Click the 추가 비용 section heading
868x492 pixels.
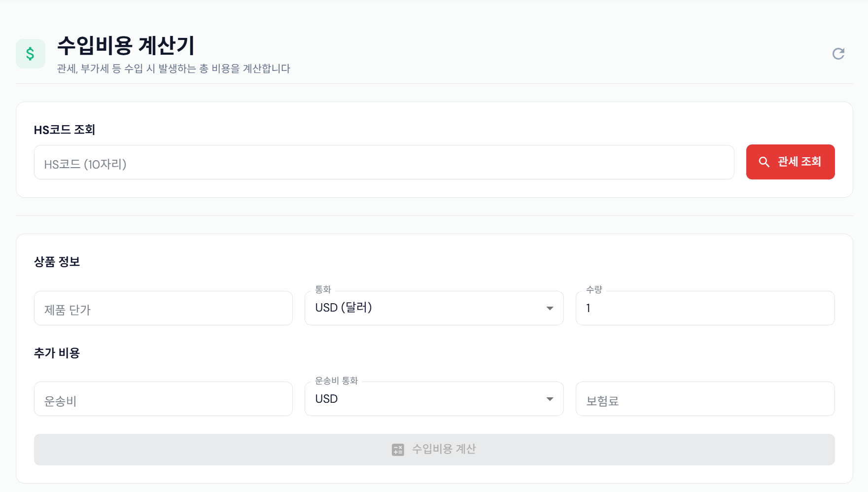57,353
